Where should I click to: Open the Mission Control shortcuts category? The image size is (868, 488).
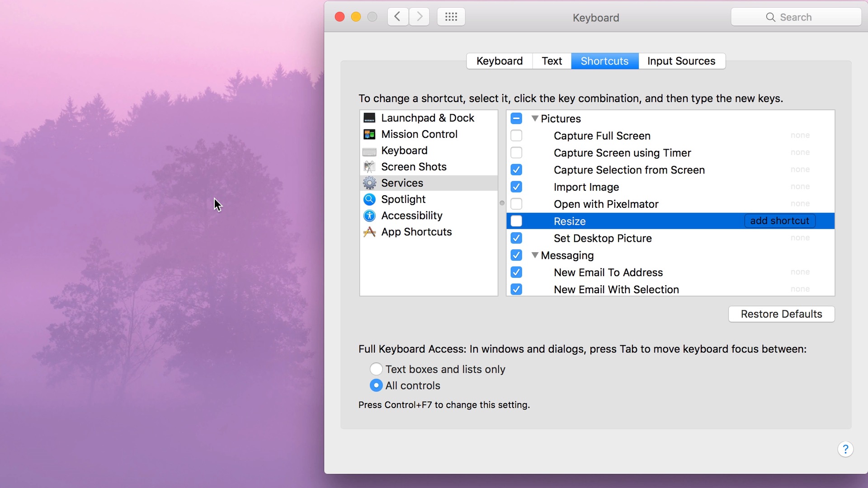(x=419, y=134)
